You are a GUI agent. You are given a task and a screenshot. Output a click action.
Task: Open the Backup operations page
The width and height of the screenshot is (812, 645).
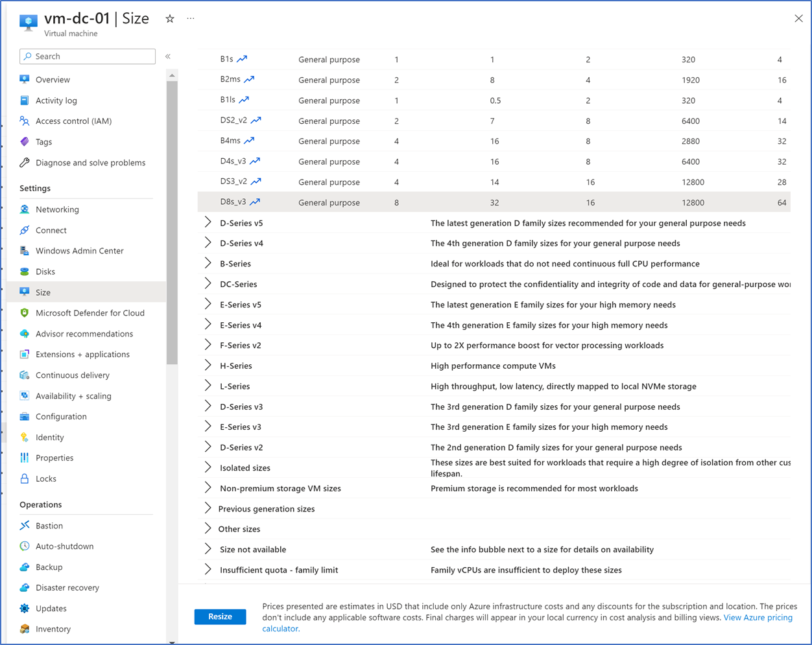[x=86, y=567]
